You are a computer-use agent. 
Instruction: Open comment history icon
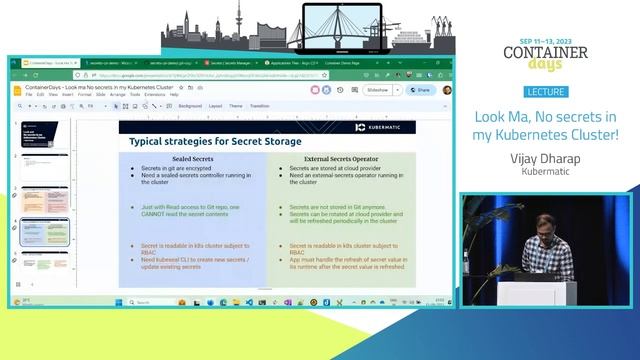(x=354, y=90)
